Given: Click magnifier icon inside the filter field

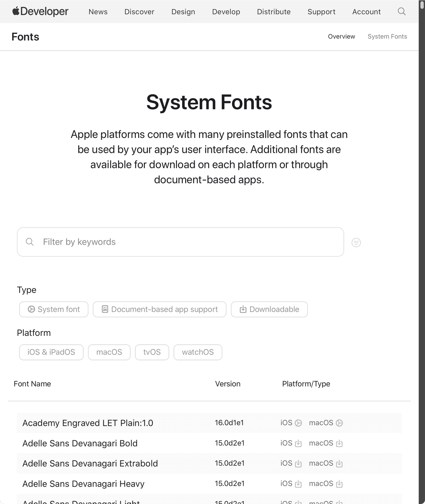Looking at the screenshot, I should pyautogui.click(x=30, y=242).
